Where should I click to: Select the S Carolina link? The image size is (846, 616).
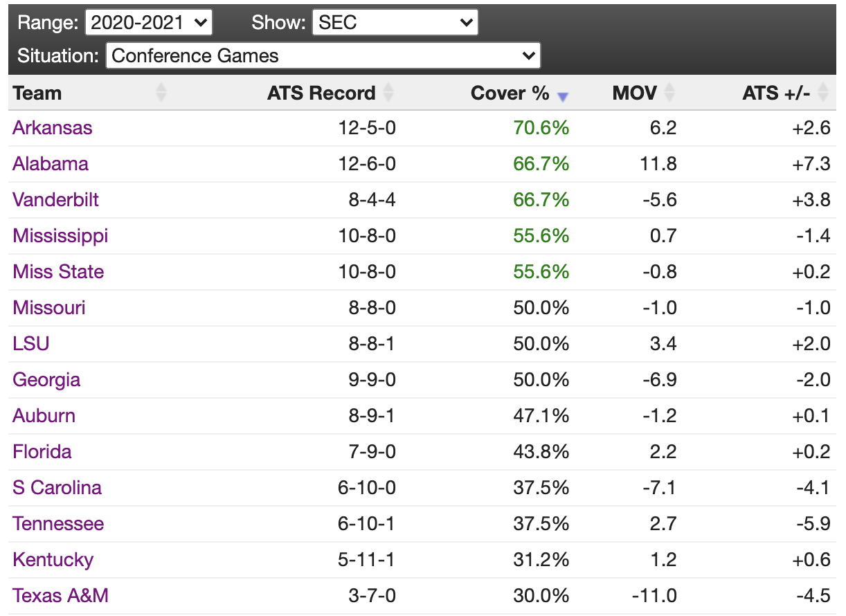click(x=57, y=488)
